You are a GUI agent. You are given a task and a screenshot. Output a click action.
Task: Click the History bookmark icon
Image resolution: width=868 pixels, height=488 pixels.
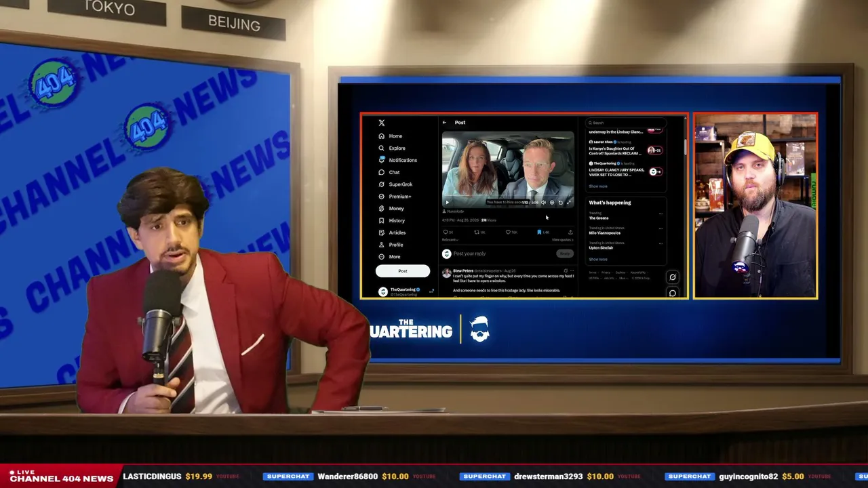tap(382, 220)
